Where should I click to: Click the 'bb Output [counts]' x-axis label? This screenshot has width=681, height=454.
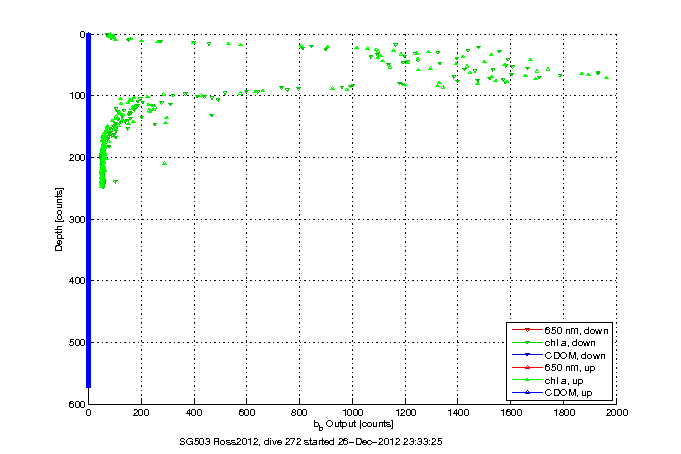tap(353, 424)
